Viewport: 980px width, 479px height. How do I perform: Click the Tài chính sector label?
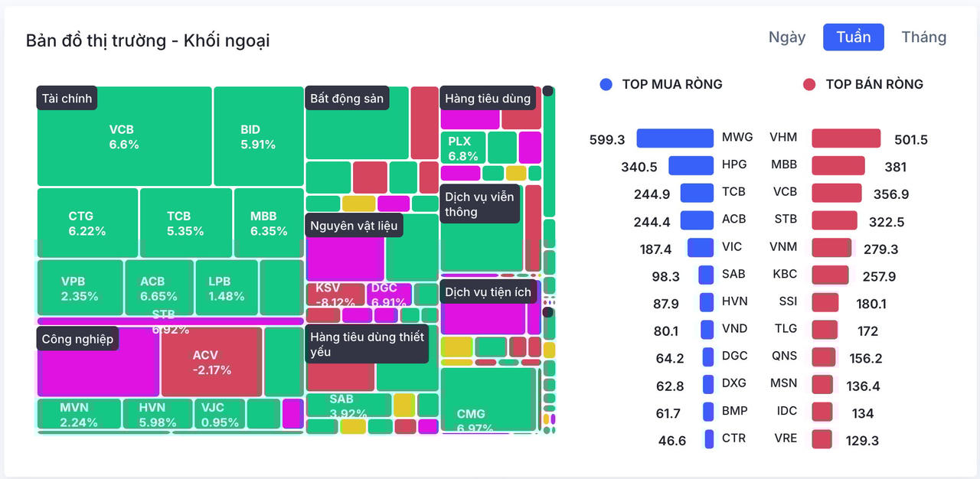(67, 99)
